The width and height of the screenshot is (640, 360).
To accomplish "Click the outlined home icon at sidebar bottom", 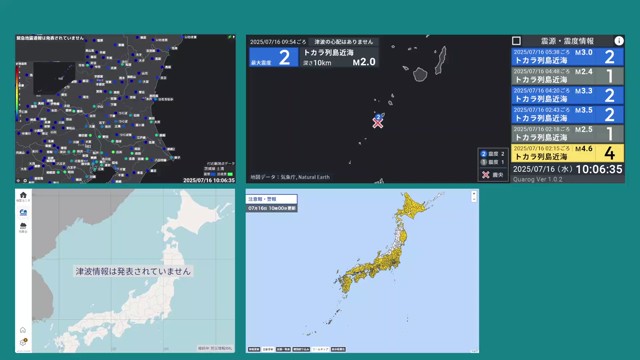I will pyautogui.click(x=23, y=330).
